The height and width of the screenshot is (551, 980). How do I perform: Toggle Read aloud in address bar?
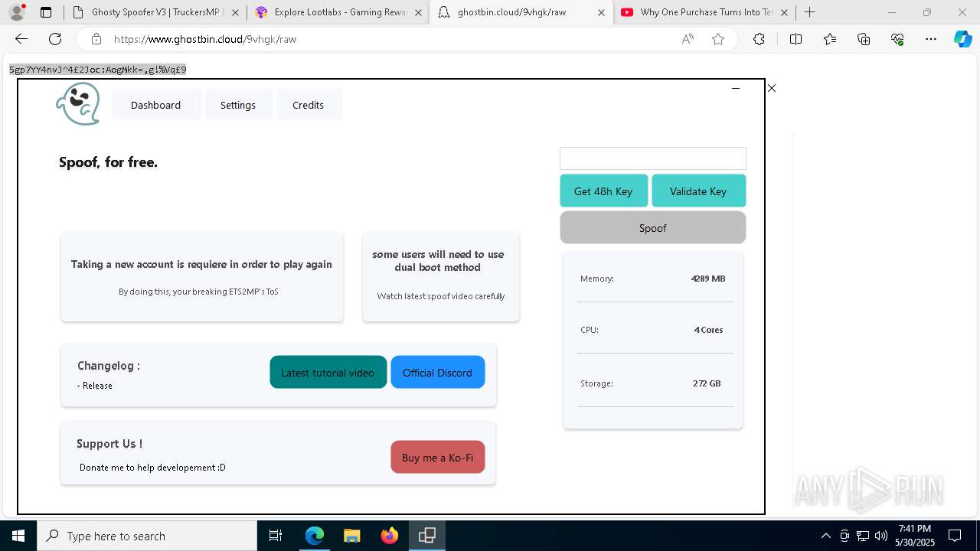688,39
